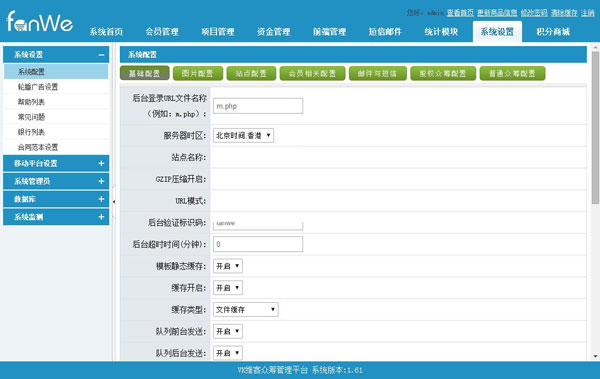The width and height of the screenshot is (600, 379).
Task: Click the 站点名称 label
Action: (189, 157)
